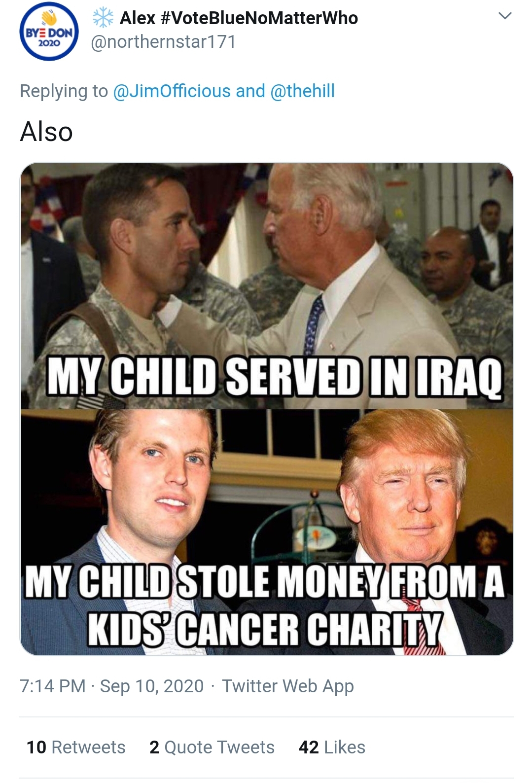
Task: Click the tweet text 'Also'
Action: 46,132
